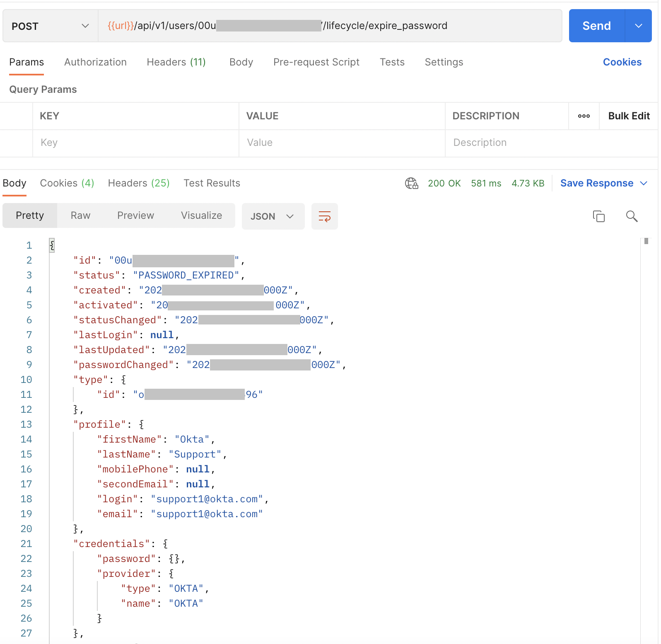Click the Key input cell

[x=136, y=143]
